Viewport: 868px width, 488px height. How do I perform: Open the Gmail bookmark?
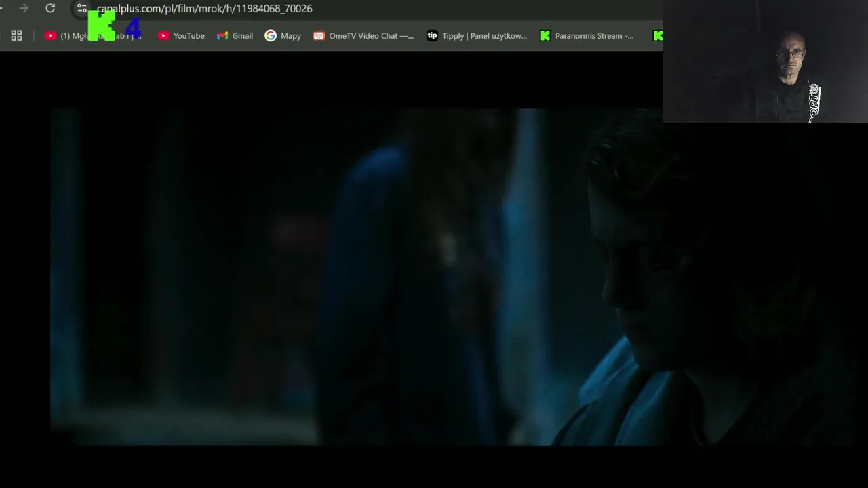point(235,35)
